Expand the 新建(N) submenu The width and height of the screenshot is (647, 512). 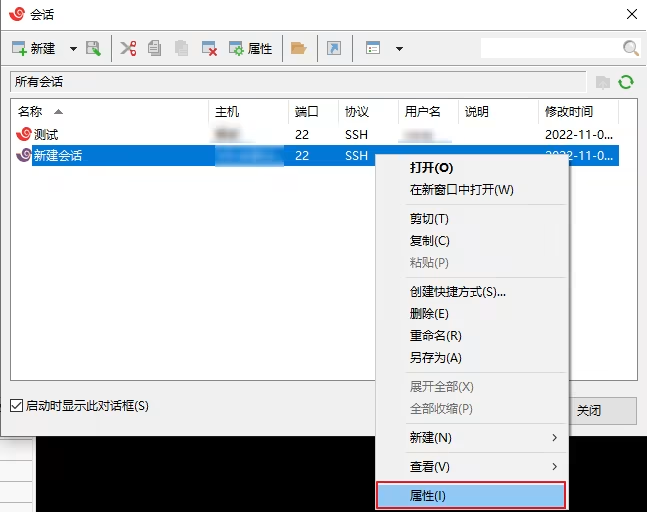(472, 437)
